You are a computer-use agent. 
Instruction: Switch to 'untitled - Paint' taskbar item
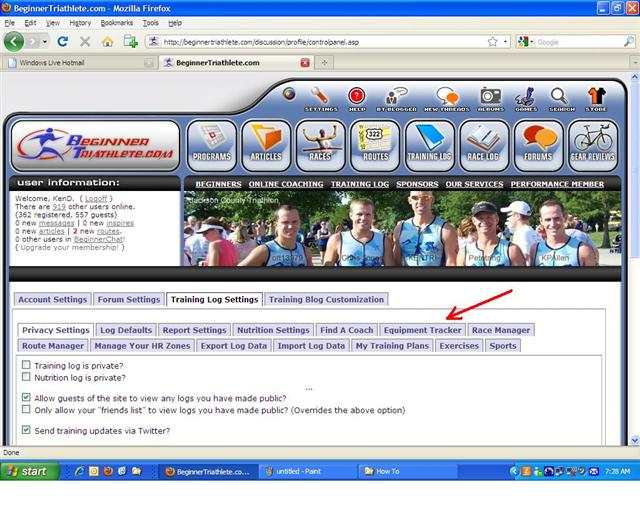(x=307, y=471)
